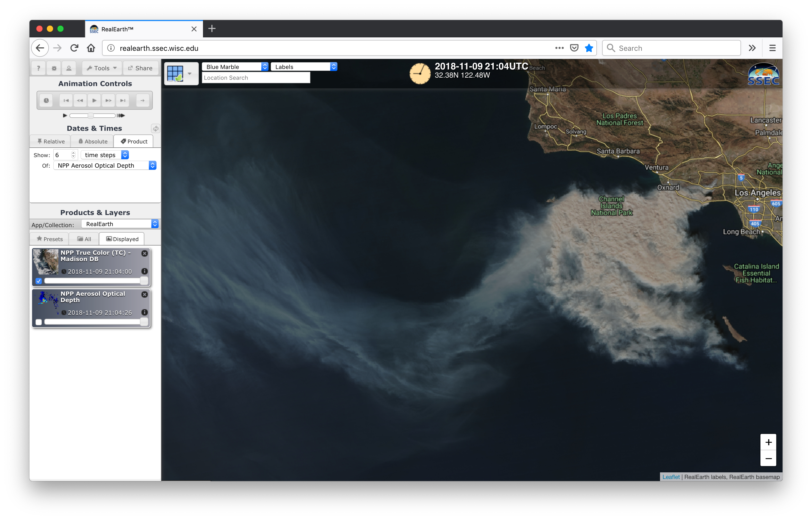Switch to the Relative tab
The image size is (812, 520).
click(x=50, y=142)
